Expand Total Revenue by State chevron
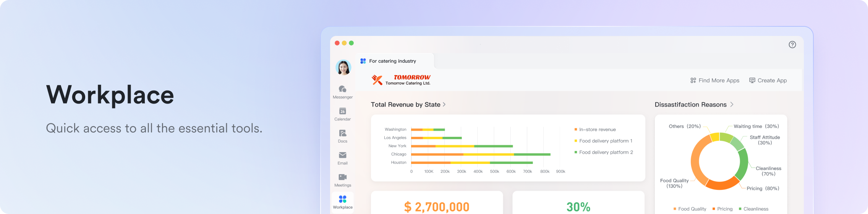The width and height of the screenshot is (868, 214). coord(444,105)
